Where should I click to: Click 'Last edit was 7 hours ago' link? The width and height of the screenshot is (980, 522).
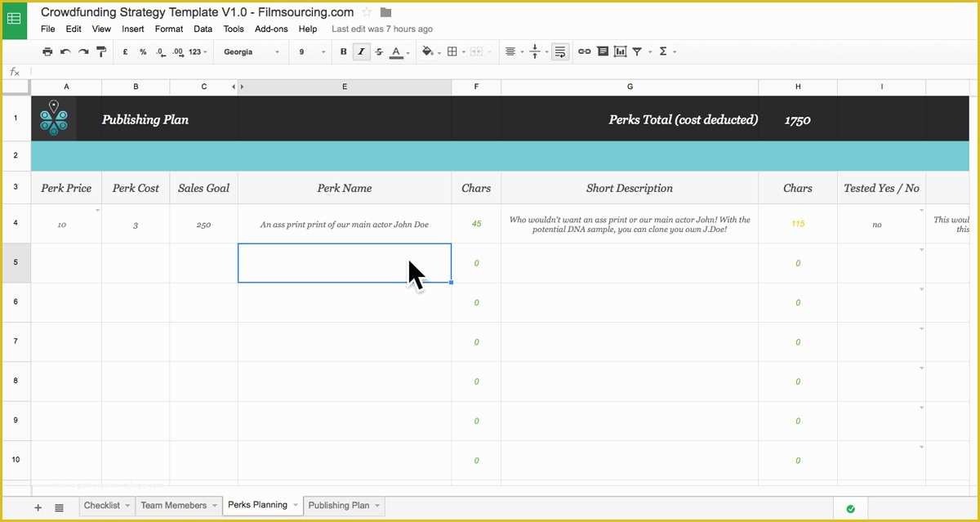tap(382, 29)
